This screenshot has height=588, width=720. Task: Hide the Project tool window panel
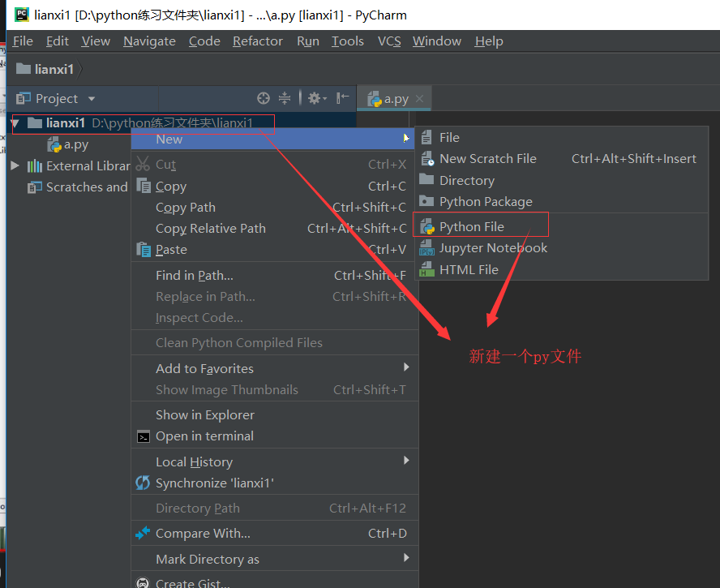343,98
